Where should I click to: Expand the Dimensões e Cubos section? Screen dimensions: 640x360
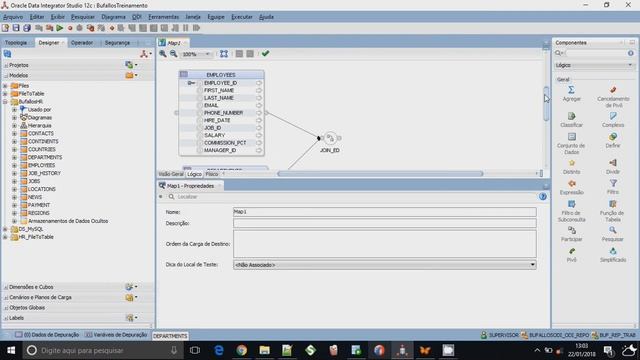click(6, 287)
